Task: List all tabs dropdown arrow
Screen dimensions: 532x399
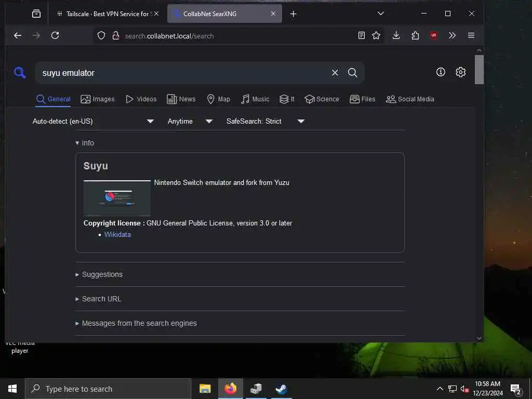Action: click(381, 14)
